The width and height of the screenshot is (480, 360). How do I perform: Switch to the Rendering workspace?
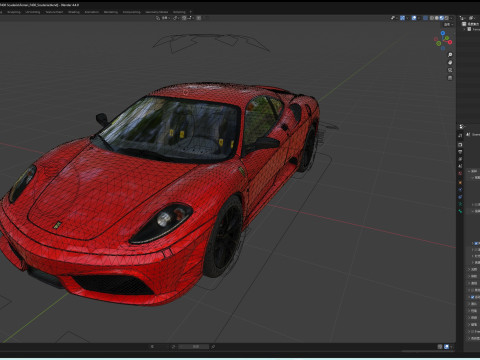[111, 12]
